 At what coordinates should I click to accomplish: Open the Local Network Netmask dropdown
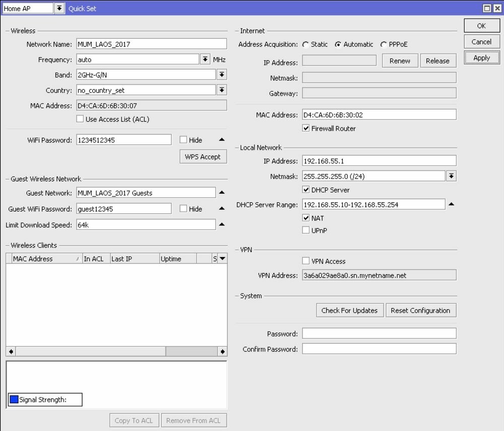click(451, 176)
